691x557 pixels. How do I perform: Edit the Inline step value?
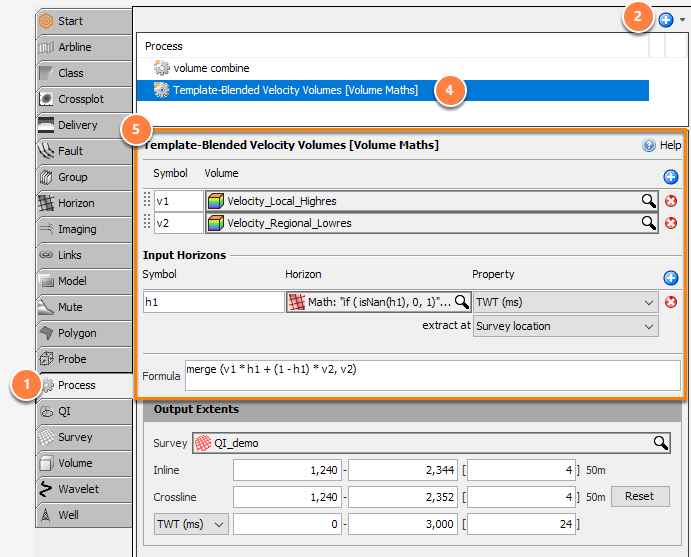[521, 470]
